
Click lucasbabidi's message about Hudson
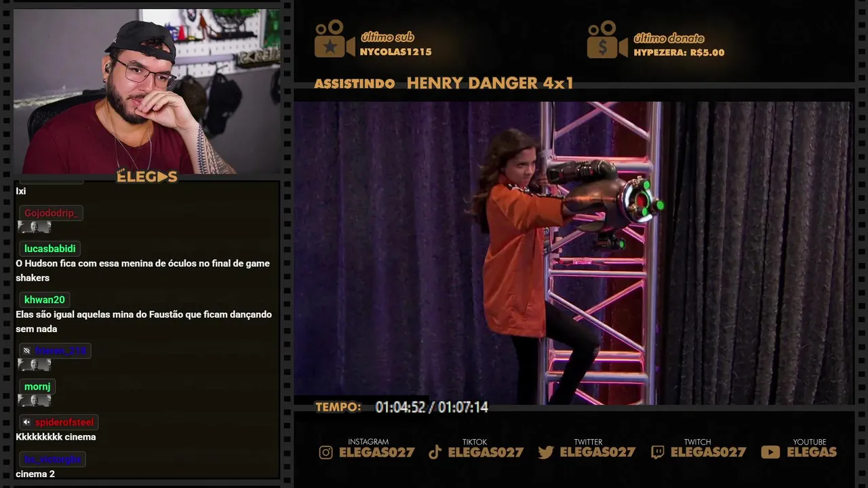(x=142, y=270)
